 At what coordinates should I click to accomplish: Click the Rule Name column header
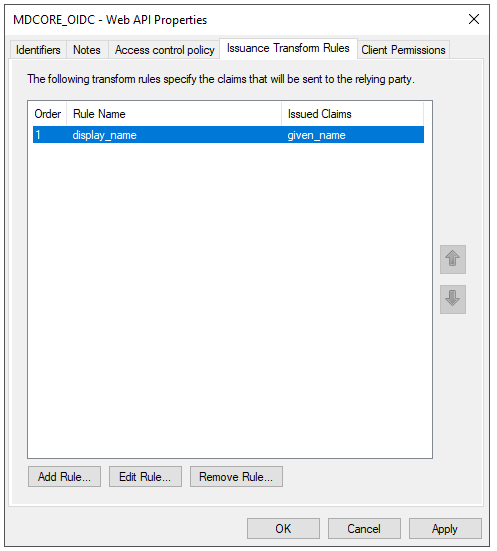tap(174, 114)
